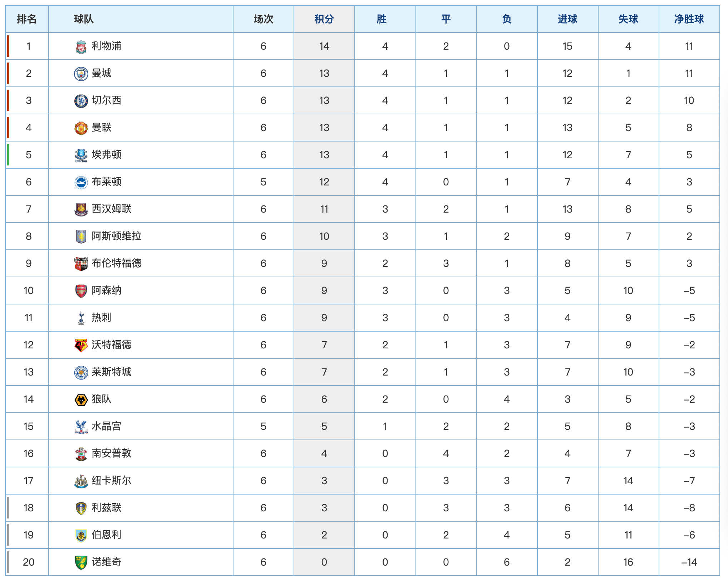Image resolution: width=728 pixels, height=581 pixels.
Task: Click the Everton club crest icon
Action: tap(81, 155)
